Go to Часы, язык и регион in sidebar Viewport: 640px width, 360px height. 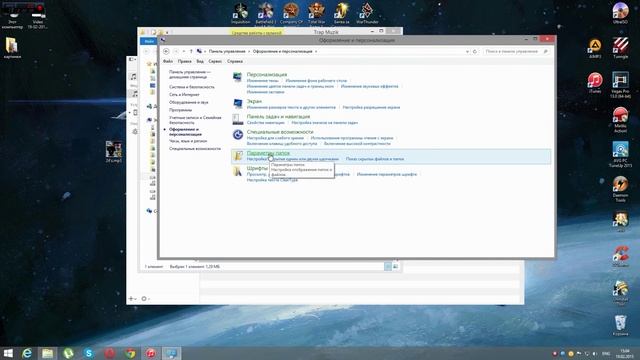[188, 141]
